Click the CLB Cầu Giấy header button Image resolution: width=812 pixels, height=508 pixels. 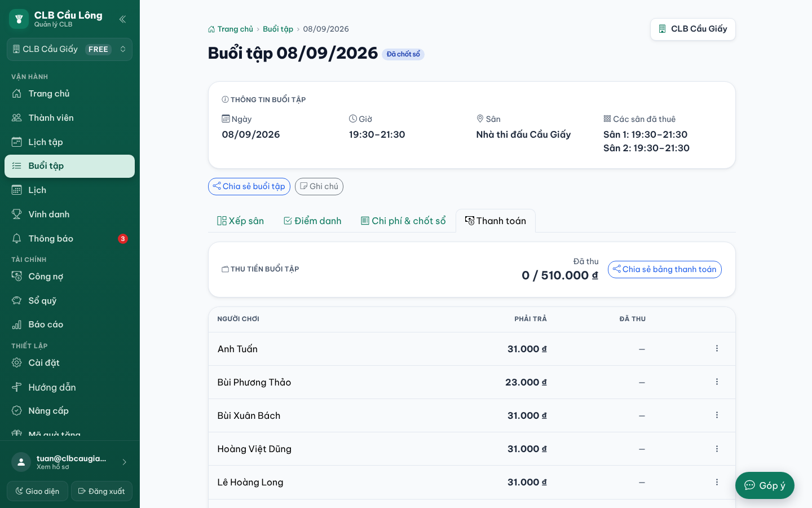693,29
